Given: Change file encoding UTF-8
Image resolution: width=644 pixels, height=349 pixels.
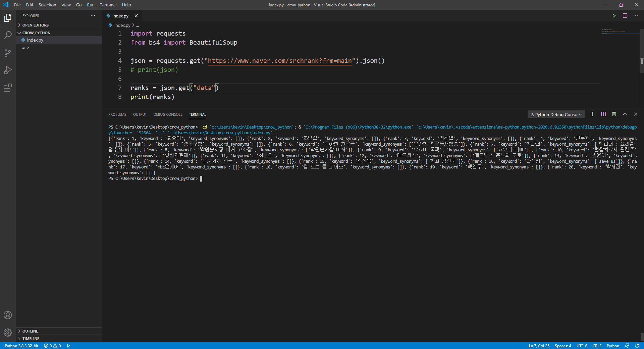Looking at the screenshot, I should 582,346.
